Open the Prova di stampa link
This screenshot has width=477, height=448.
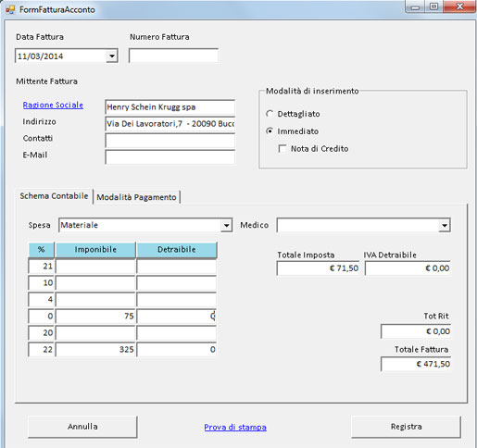235,428
